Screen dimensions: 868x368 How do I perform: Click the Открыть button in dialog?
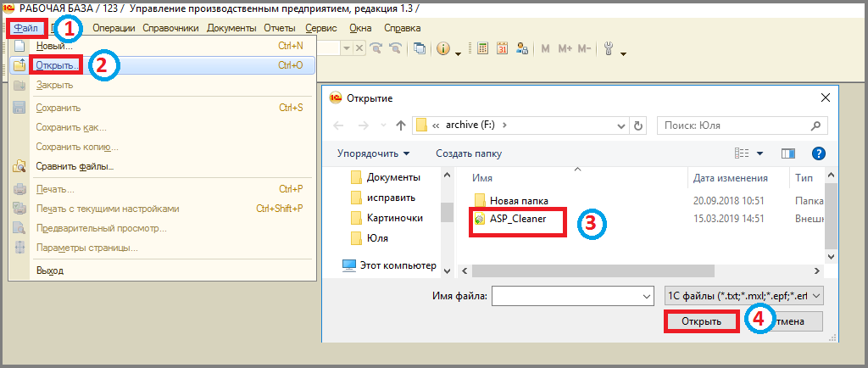click(x=701, y=321)
